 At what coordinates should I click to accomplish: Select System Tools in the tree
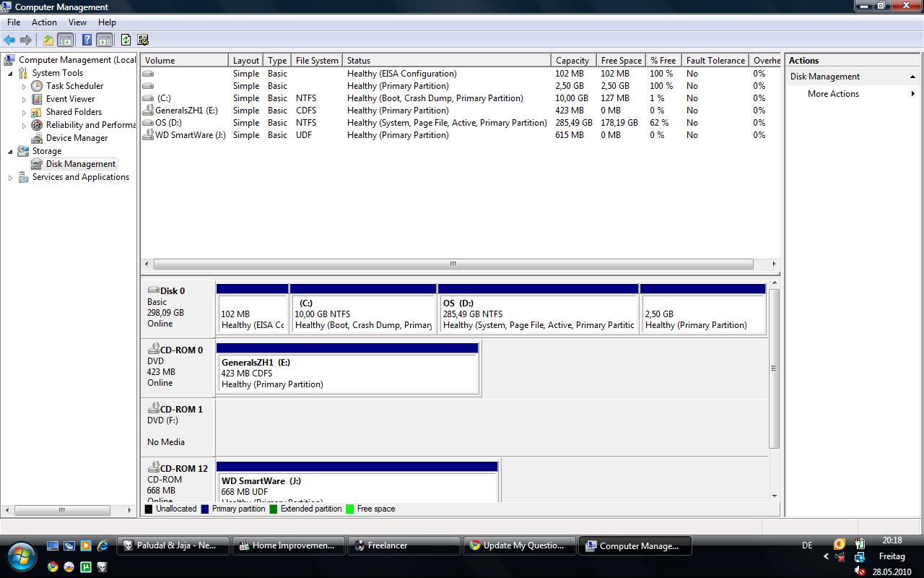click(57, 73)
